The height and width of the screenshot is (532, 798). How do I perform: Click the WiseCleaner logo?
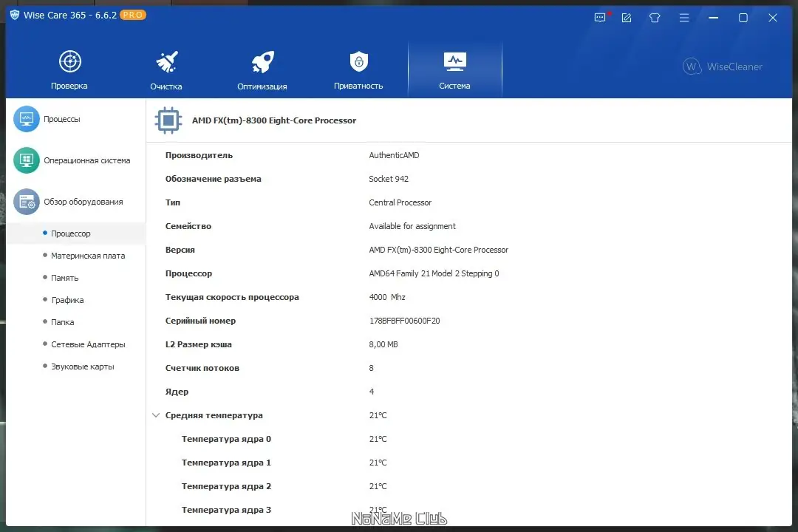[722, 66]
